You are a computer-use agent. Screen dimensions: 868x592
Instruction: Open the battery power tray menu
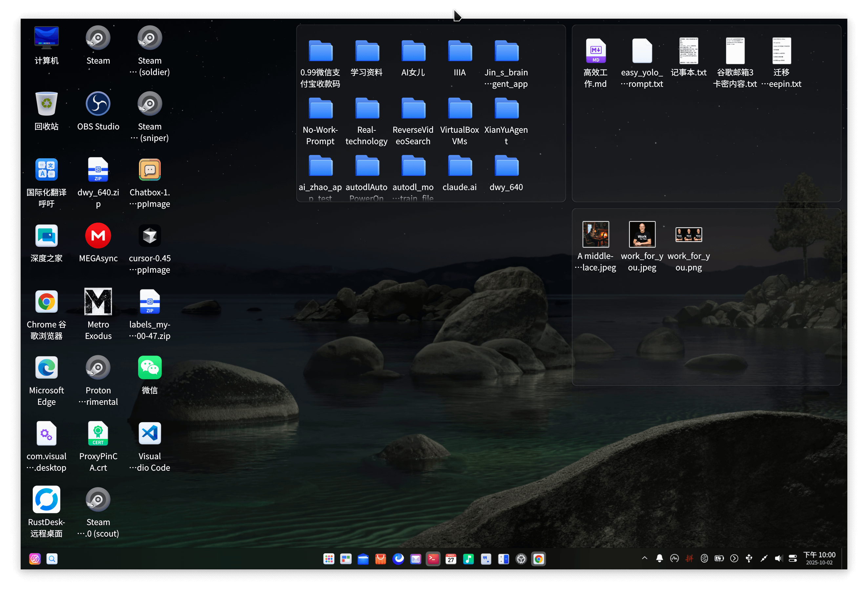[719, 559]
